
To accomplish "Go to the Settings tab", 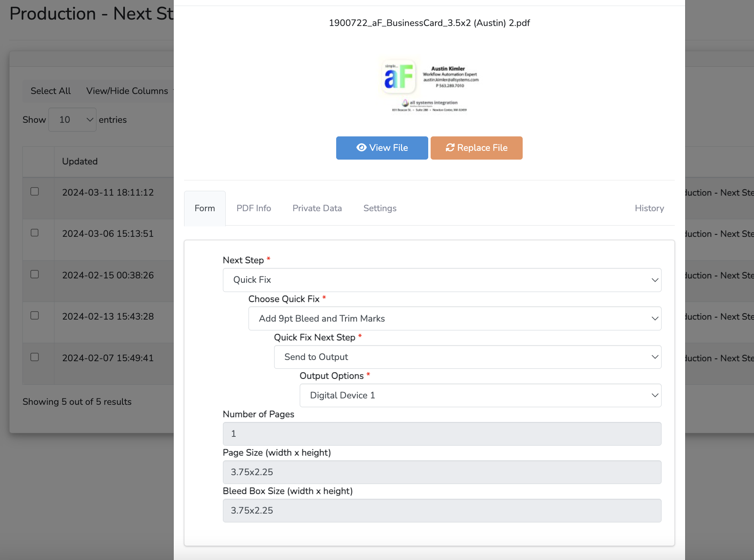I will coord(380,208).
